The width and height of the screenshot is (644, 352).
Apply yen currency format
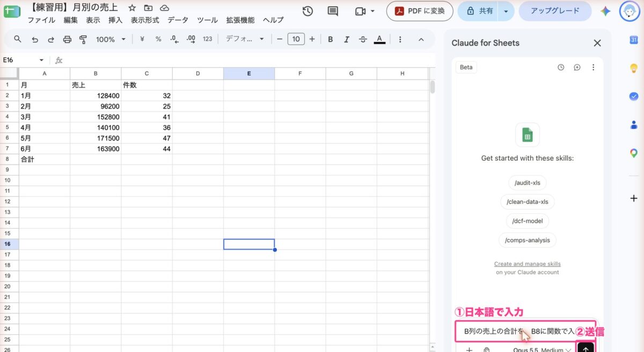(142, 39)
